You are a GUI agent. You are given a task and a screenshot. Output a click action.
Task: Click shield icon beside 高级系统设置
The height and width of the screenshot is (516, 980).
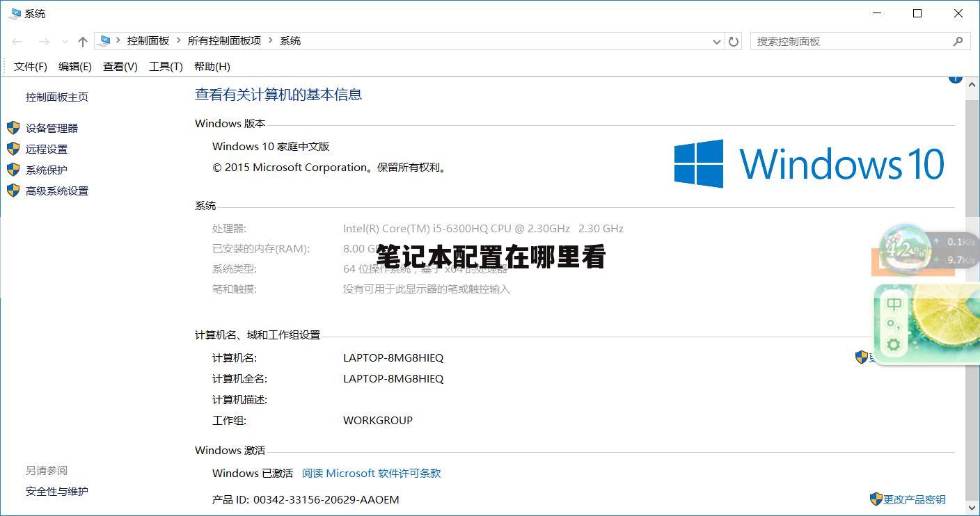coord(13,191)
